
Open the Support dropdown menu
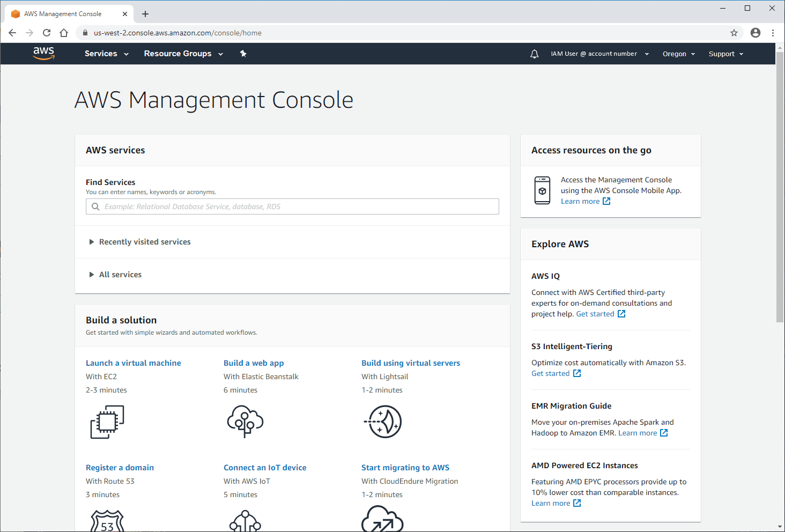pos(726,54)
